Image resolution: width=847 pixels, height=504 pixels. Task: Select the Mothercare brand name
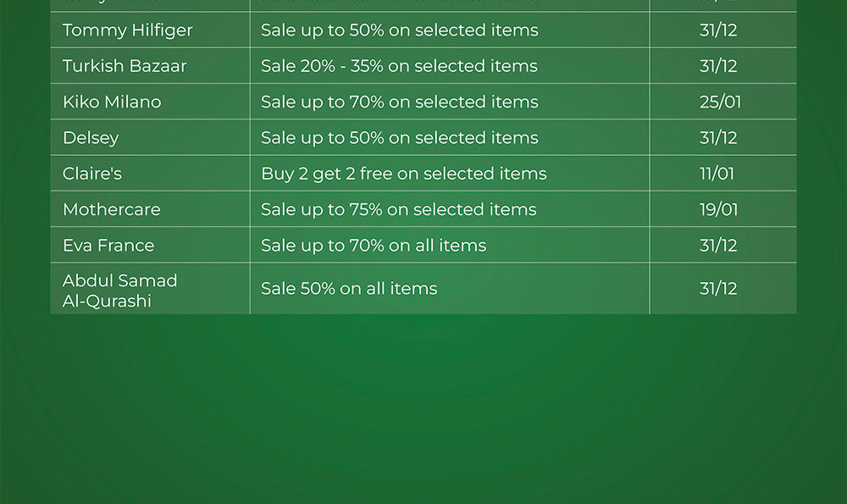[x=111, y=209]
